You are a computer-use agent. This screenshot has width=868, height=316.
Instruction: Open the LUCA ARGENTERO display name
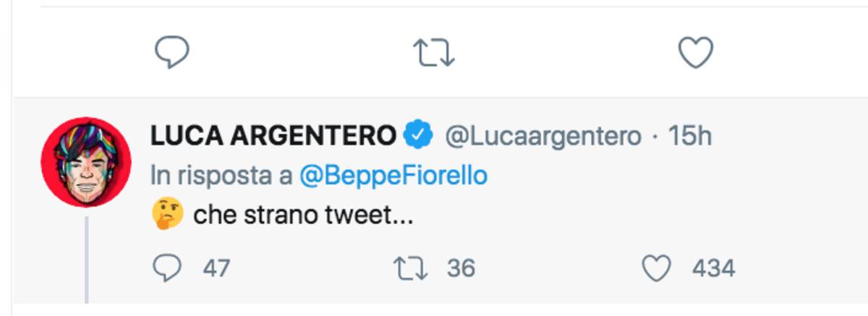(273, 135)
